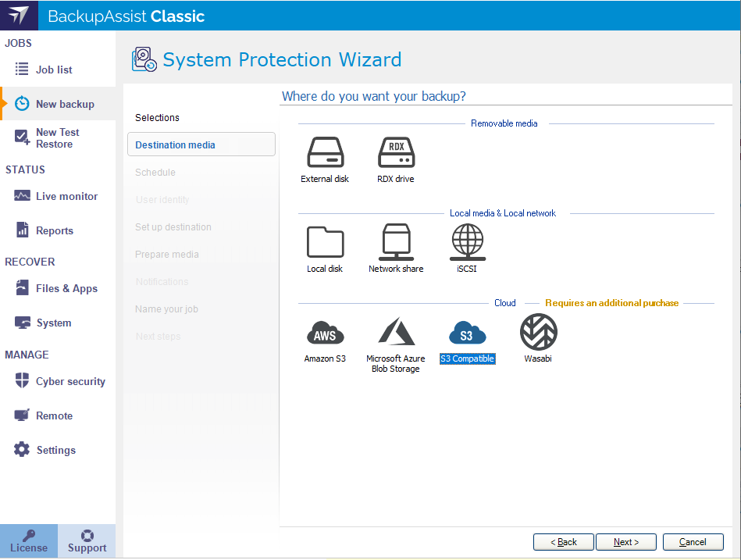Select the Wasabi cloud storage icon
Viewport: 741px width, 560px height.
tap(538, 333)
